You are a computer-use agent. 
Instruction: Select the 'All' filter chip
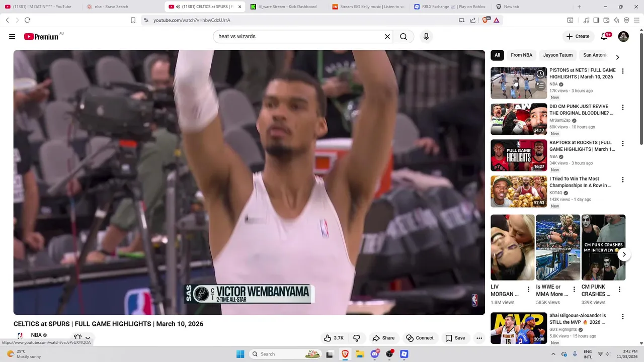[x=497, y=55]
